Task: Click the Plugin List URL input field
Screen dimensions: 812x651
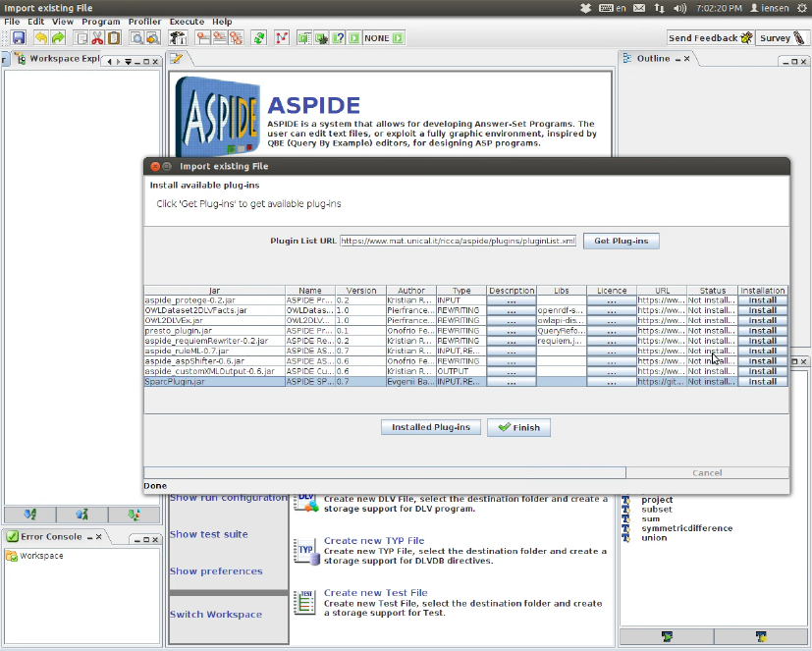Action: coord(459,241)
